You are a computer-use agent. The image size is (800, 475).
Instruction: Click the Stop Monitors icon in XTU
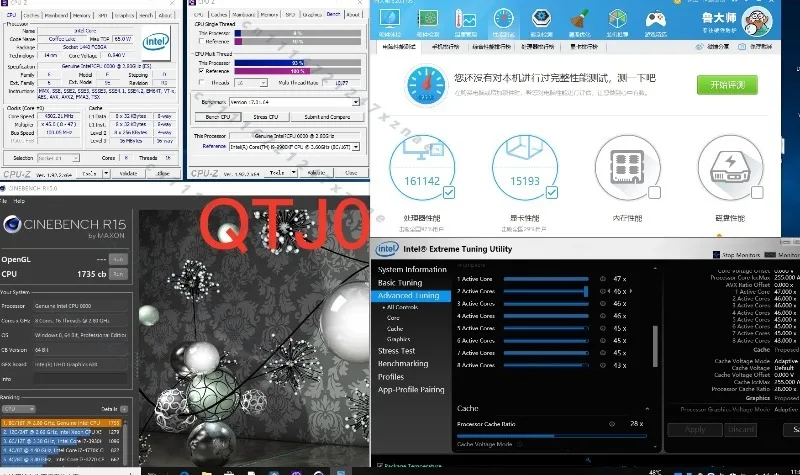(716, 255)
